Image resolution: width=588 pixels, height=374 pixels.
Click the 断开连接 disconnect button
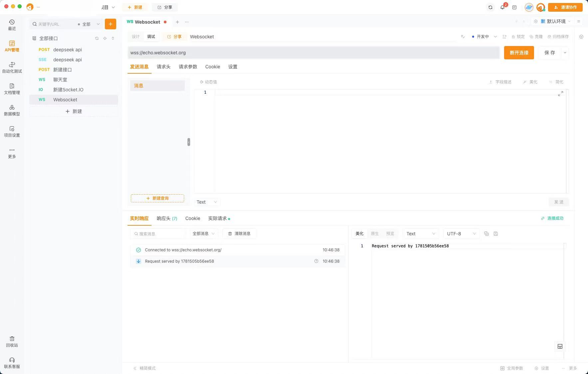(x=519, y=52)
